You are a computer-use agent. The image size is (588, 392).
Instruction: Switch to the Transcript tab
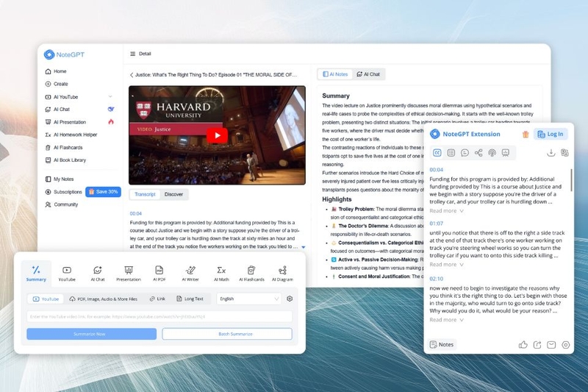point(145,194)
